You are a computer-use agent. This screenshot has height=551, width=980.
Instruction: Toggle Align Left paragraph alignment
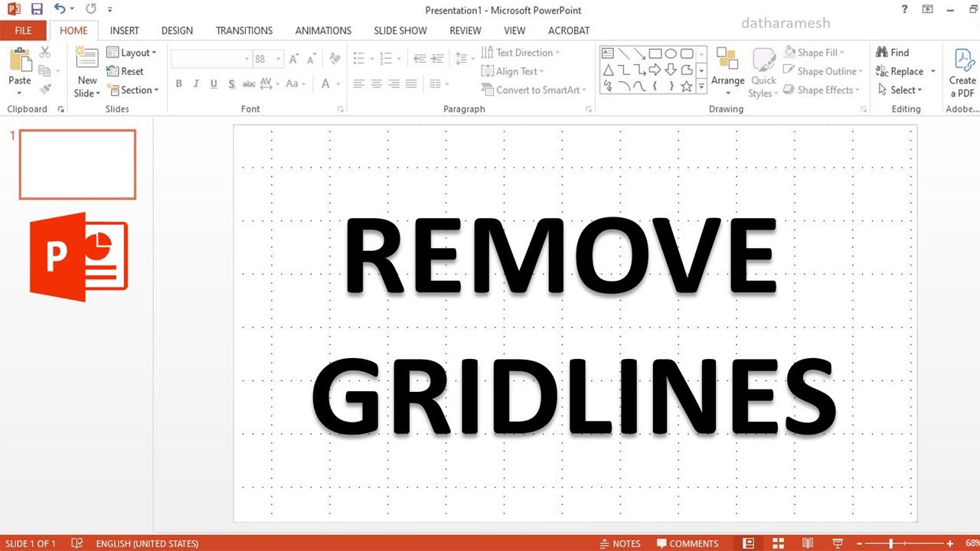tap(359, 84)
